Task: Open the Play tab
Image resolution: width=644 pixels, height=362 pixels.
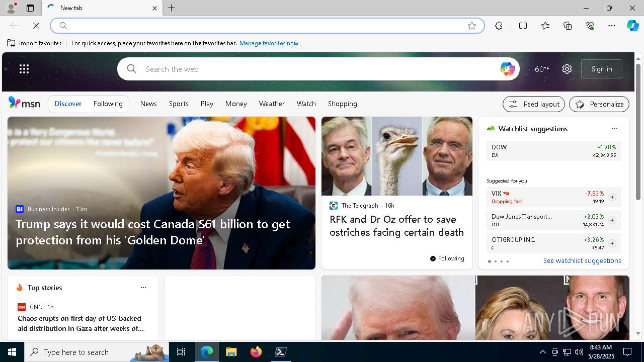Action: 207,104
